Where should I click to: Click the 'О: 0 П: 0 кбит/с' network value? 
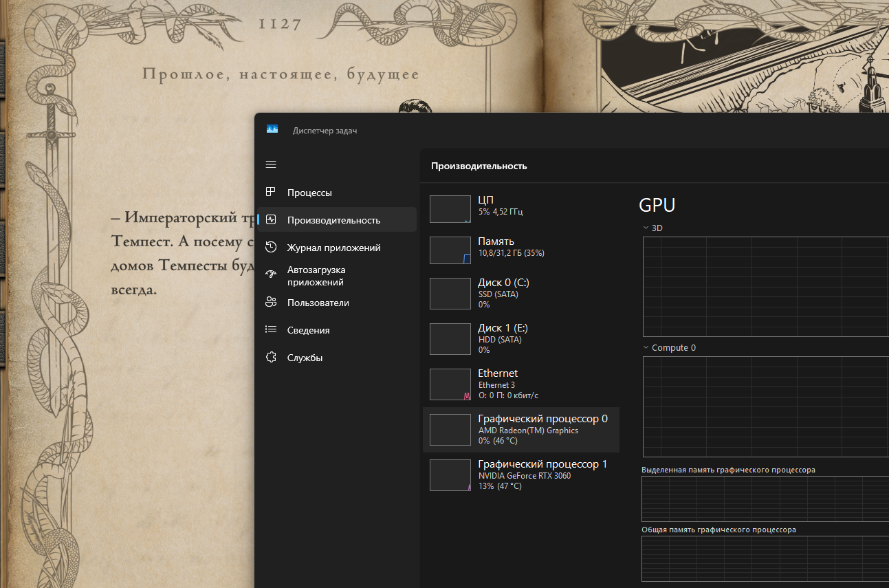508,395
